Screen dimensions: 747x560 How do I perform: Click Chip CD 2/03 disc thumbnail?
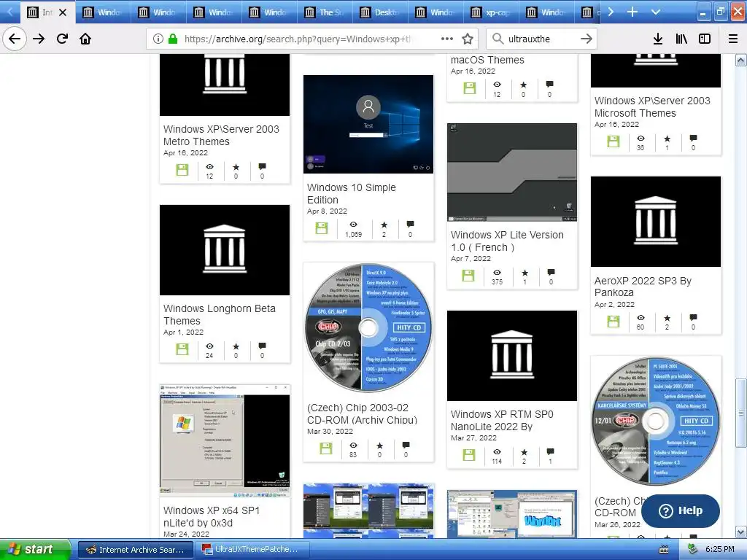click(x=368, y=328)
